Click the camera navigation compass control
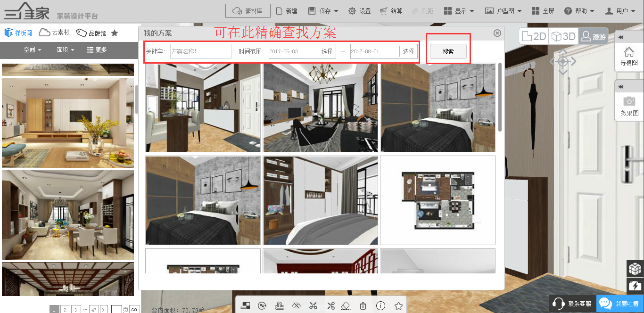The height and width of the screenshot is (313, 644). 563,61
